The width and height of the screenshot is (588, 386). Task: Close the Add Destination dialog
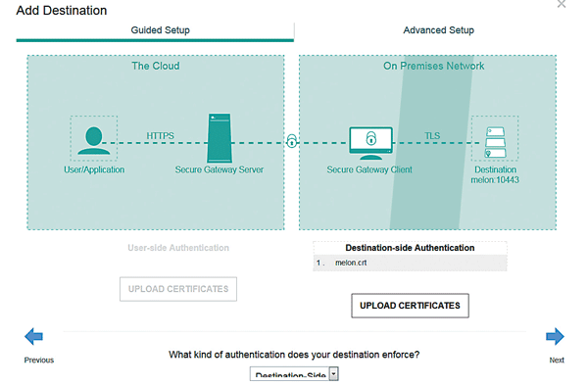pos(562,4)
